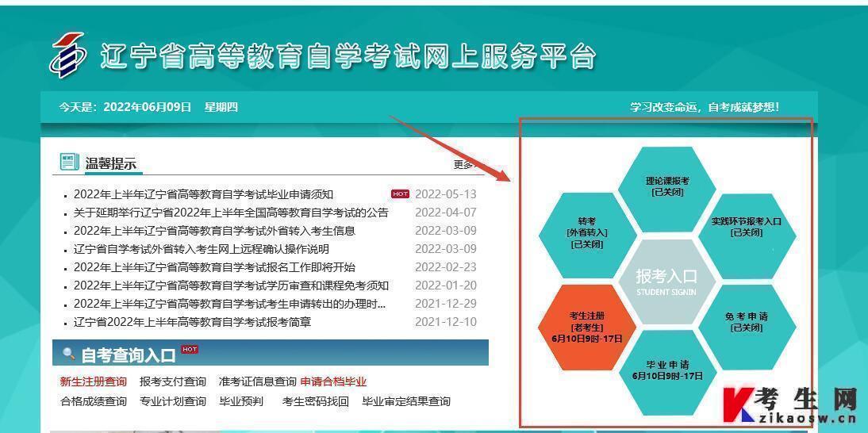Click the slogan 学习改变命运，自考成就梦想
Image resolution: width=868 pixels, height=433 pixels.
(705, 107)
